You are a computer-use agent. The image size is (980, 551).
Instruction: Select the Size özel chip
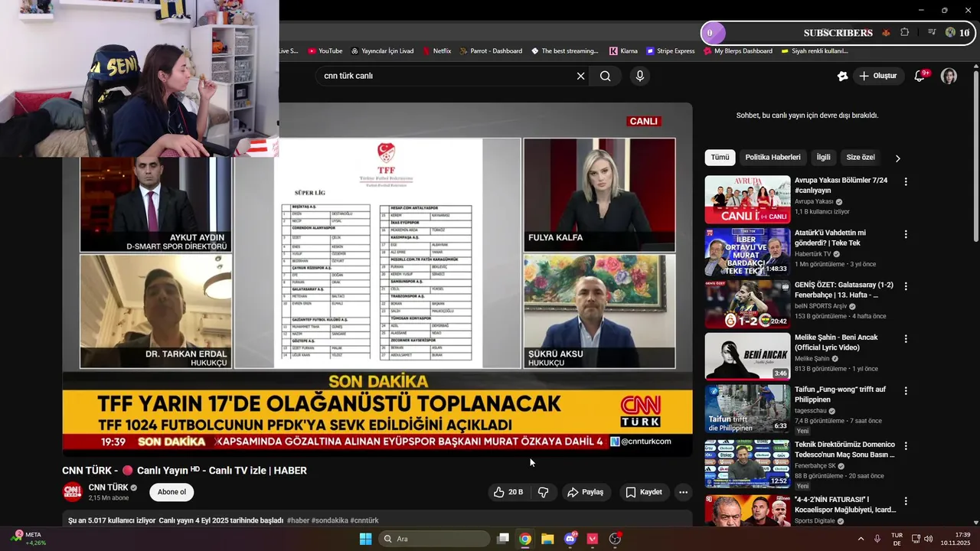tap(861, 158)
